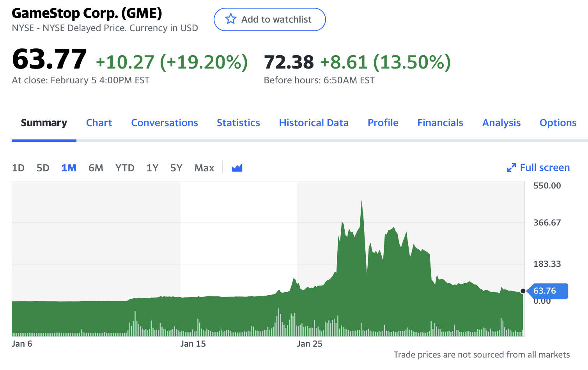Go to the Statistics tab
The height and width of the screenshot is (370, 588).
[x=238, y=123]
